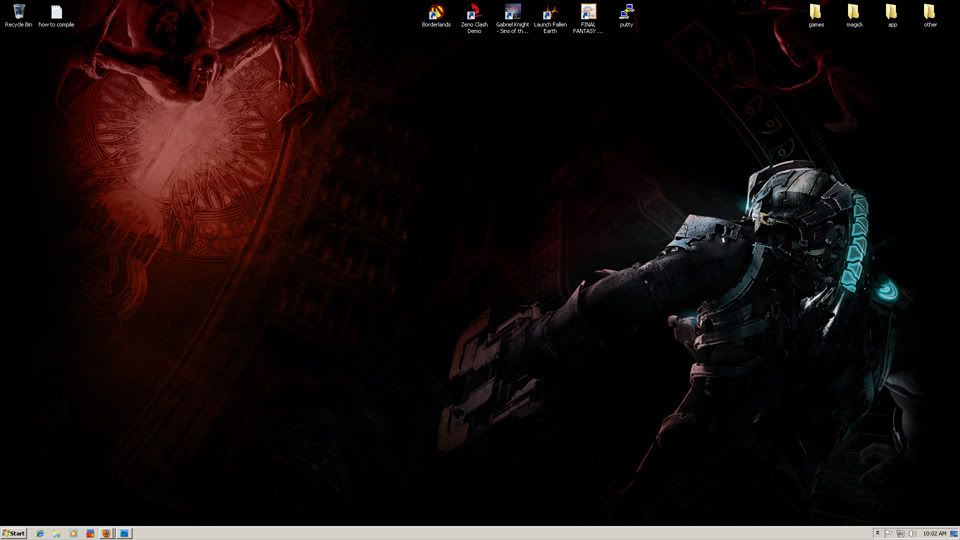960x540 pixels.
Task: Open the Recycle Bin desktop icon
Action: point(18,13)
